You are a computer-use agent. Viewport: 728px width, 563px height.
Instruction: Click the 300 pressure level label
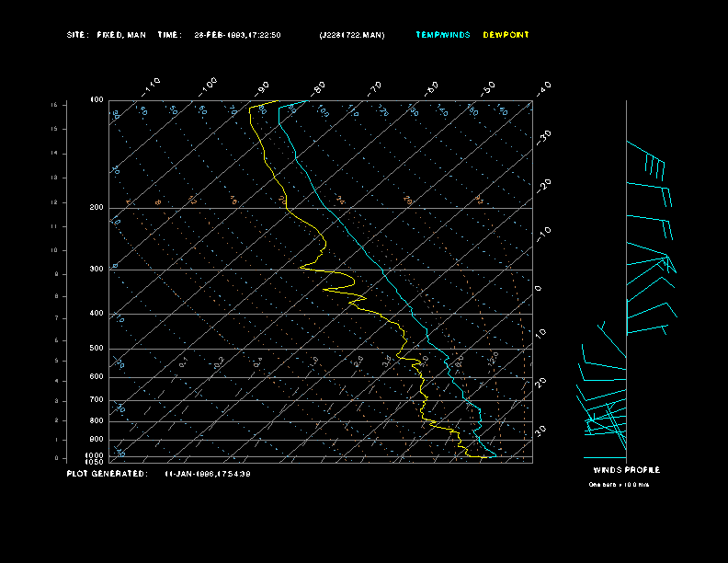tap(97, 269)
